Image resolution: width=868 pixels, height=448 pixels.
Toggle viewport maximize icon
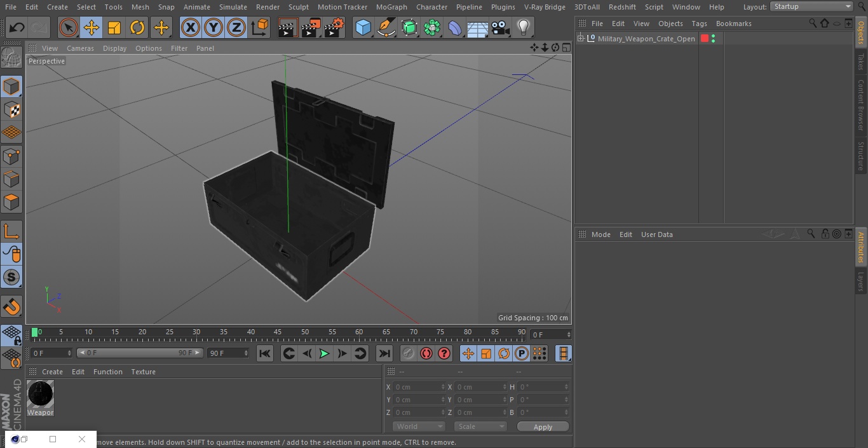(x=566, y=48)
